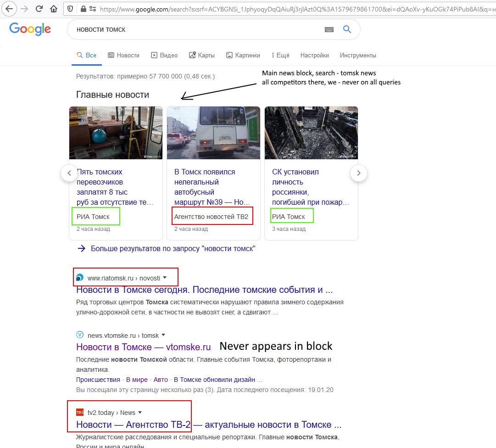Go back using the browser back arrow
Screen dimensions: 496x448
(x=9, y=9)
